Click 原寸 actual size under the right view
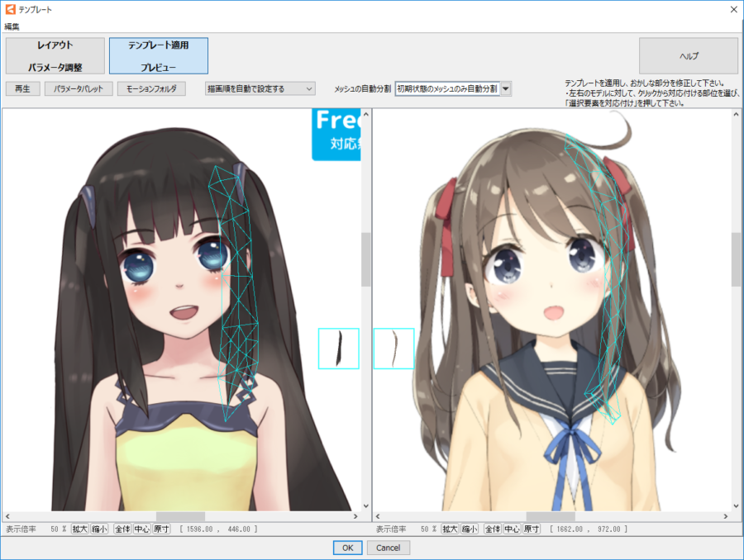The width and height of the screenshot is (744, 560). coord(532,529)
